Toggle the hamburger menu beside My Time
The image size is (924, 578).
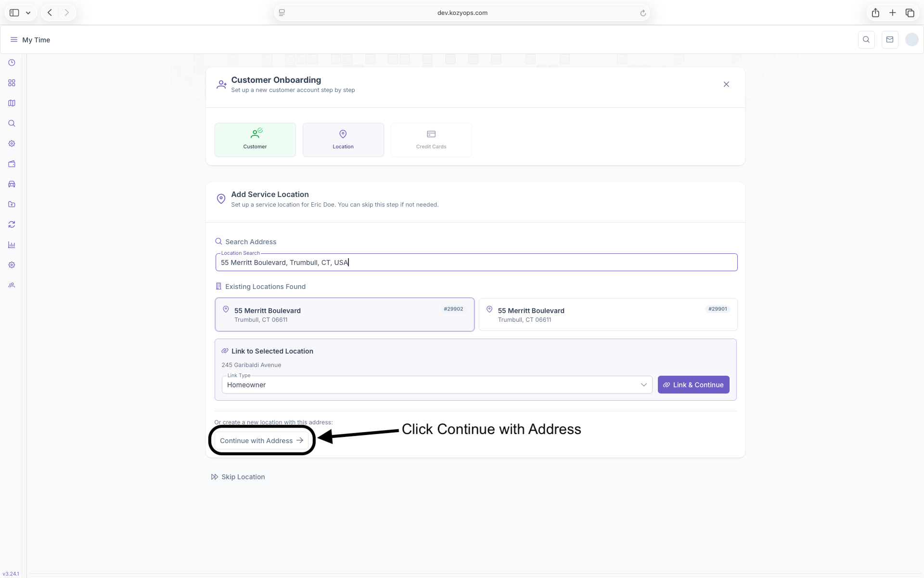pyautogui.click(x=14, y=40)
